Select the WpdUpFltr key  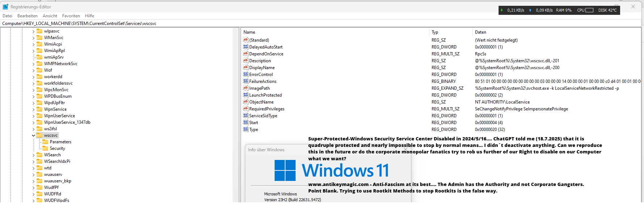point(55,103)
